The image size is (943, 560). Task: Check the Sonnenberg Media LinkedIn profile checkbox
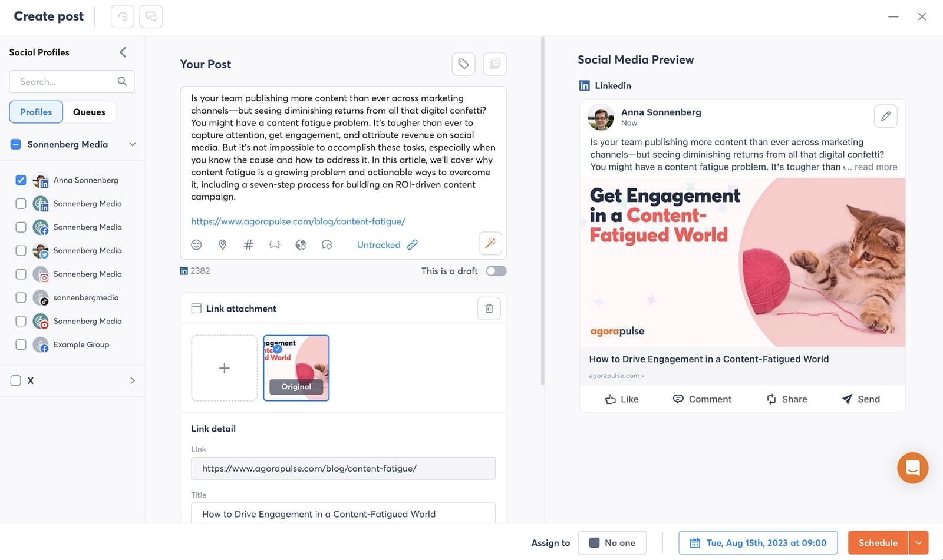pos(21,204)
